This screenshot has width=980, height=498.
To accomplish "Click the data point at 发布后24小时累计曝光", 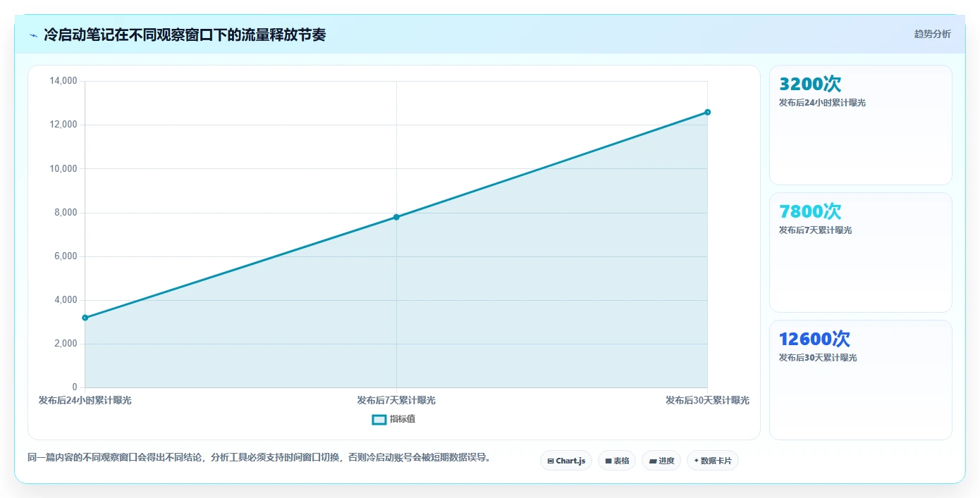I will point(85,318).
